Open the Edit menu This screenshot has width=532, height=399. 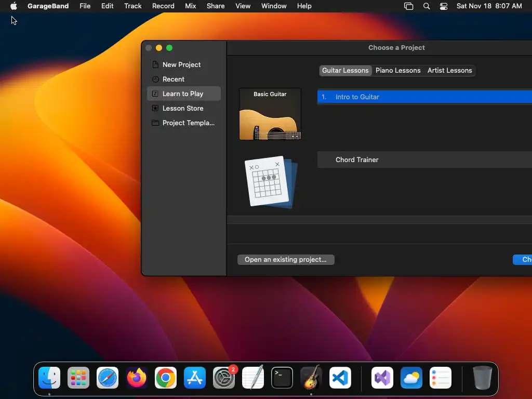pos(107,6)
